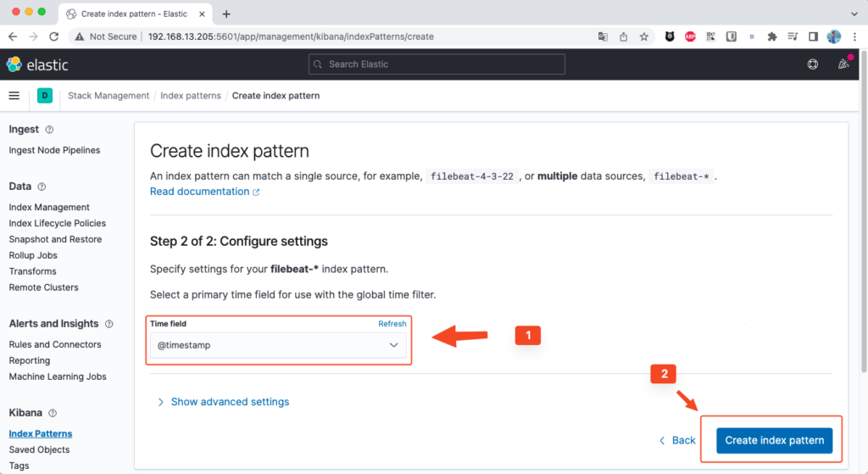868x474 pixels.
Task: Open Snapshot and Restore
Action: (x=55, y=239)
